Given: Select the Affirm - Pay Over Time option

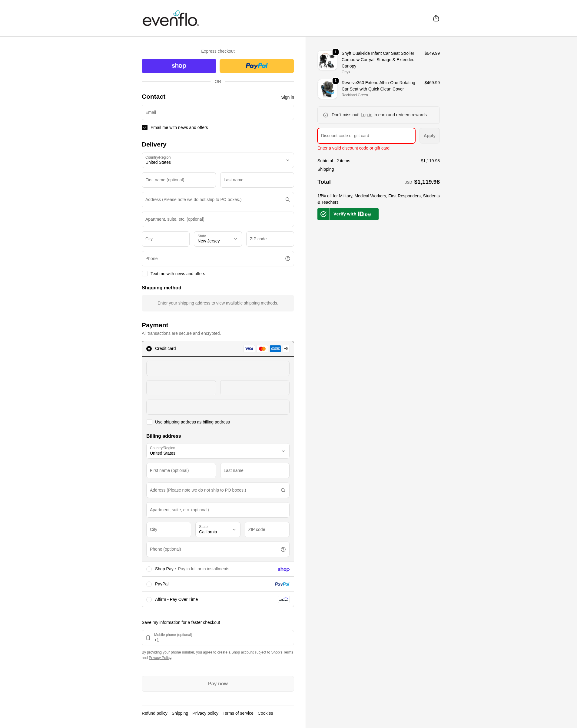Looking at the screenshot, I should tap(149, 599).
